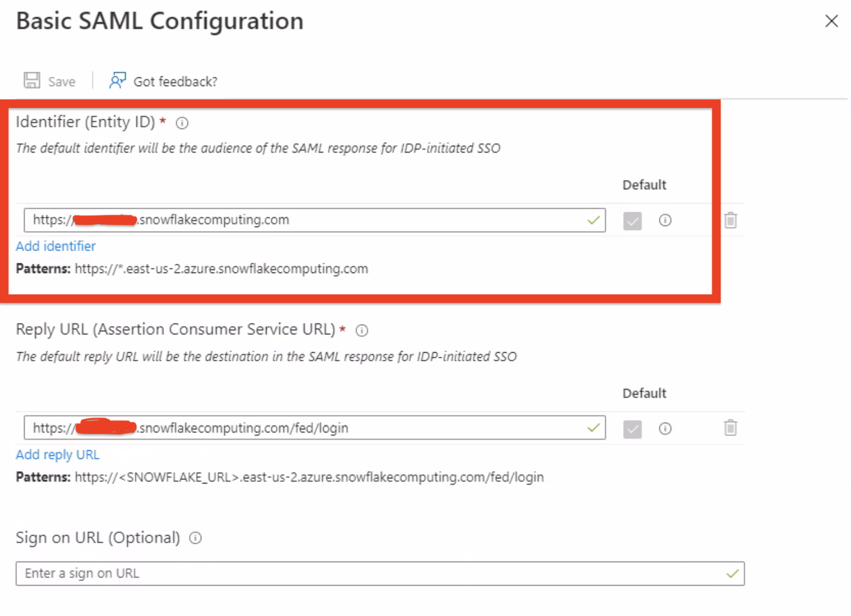Select the Save toolbar command
851x616 pixels.
(x=50, y=81)
